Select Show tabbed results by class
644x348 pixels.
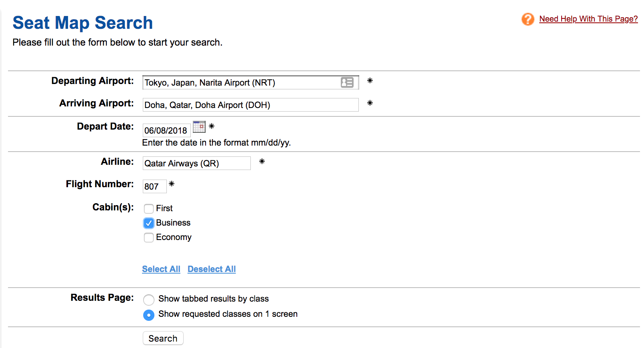[x=149, y=300]
